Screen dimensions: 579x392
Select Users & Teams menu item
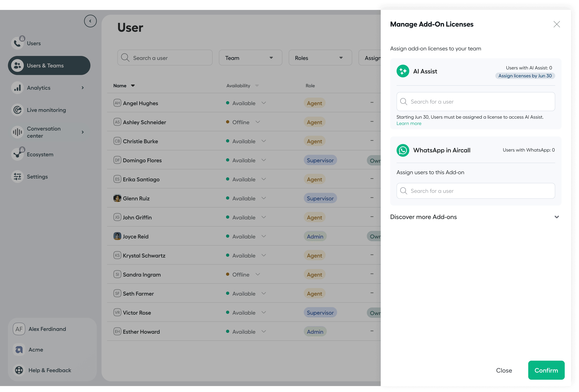[x=49, y=65]
